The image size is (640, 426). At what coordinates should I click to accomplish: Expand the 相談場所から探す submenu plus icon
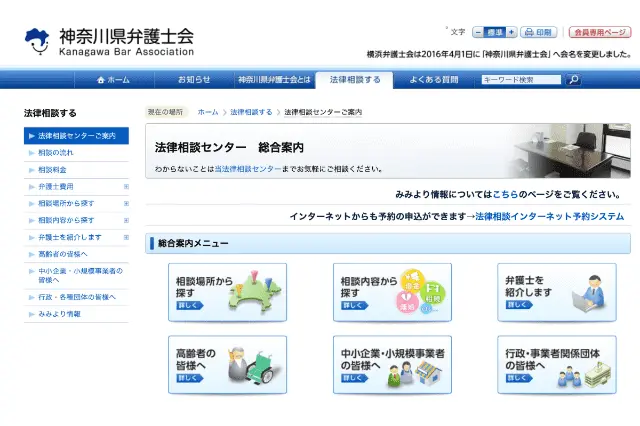pos(126,203)
